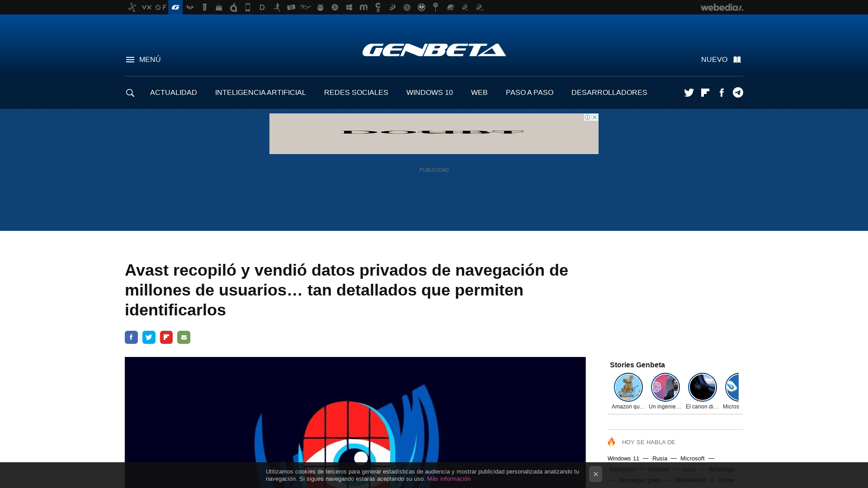This screenshot has width=868, height=488.
Task: Go to REDES SOCIALES section
Action: pyautogui.click(x=356, y=93)
